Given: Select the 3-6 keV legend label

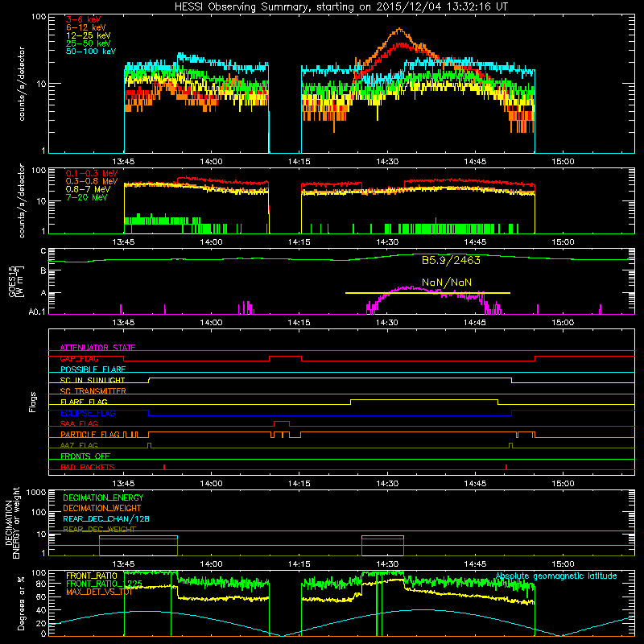Looking at the screenshot, I should (x=83, y=19).
